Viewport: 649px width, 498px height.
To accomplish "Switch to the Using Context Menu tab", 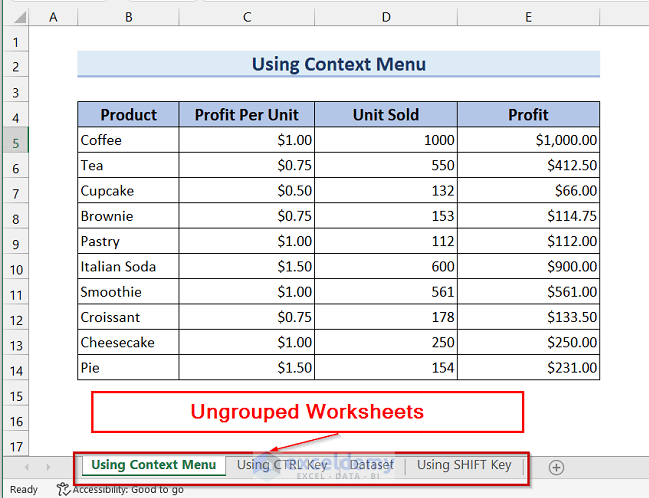I will click(153, 465).
